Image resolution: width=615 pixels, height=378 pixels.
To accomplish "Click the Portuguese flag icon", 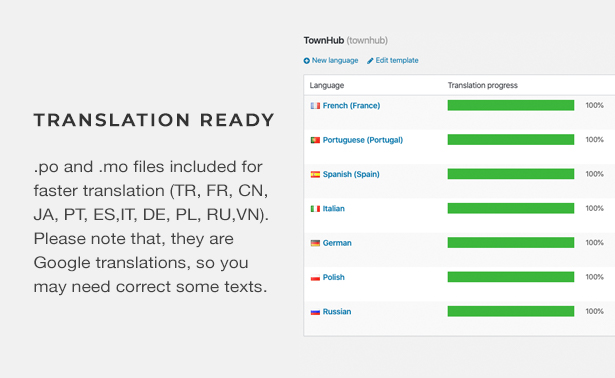I will point(315,140).
